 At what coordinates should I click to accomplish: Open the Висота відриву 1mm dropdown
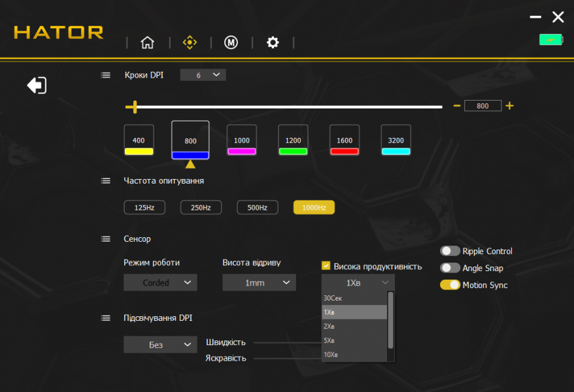259,283
